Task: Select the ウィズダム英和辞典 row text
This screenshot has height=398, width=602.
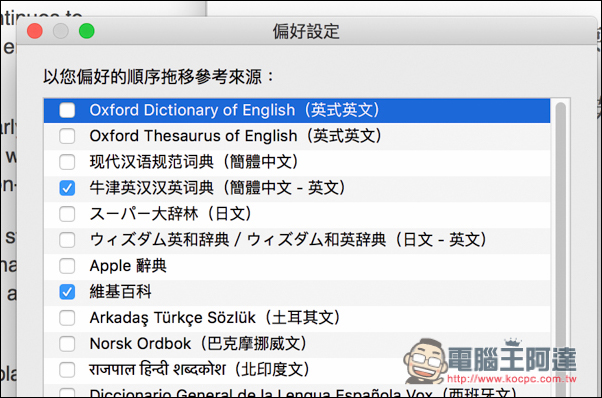Action: tap(288, 240)
